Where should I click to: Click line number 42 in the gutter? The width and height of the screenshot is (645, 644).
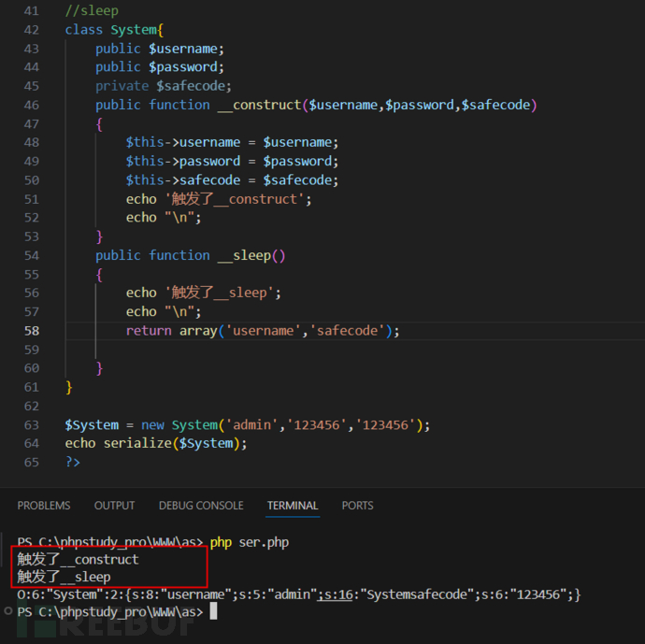(32, 30)
